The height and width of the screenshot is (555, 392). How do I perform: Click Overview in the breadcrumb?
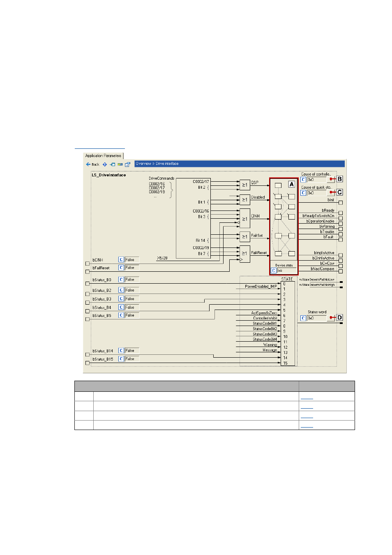point(143,164)
